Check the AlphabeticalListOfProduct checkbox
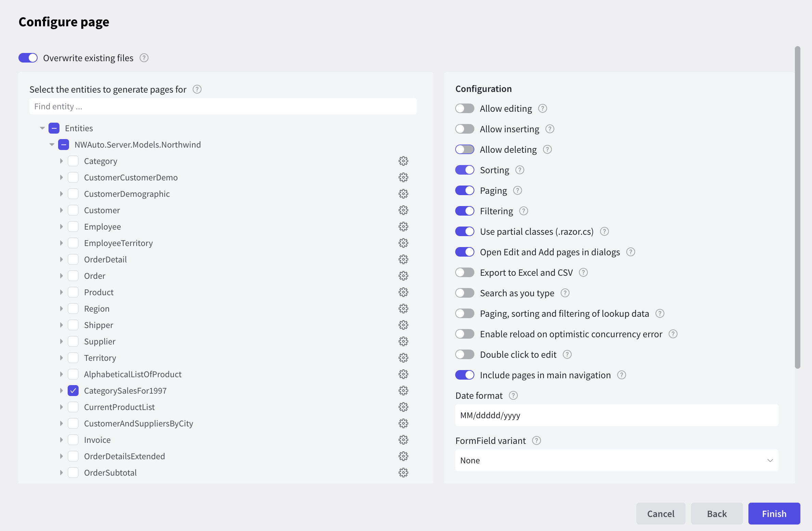Viewport: 812px width, 531px height. 73,374
